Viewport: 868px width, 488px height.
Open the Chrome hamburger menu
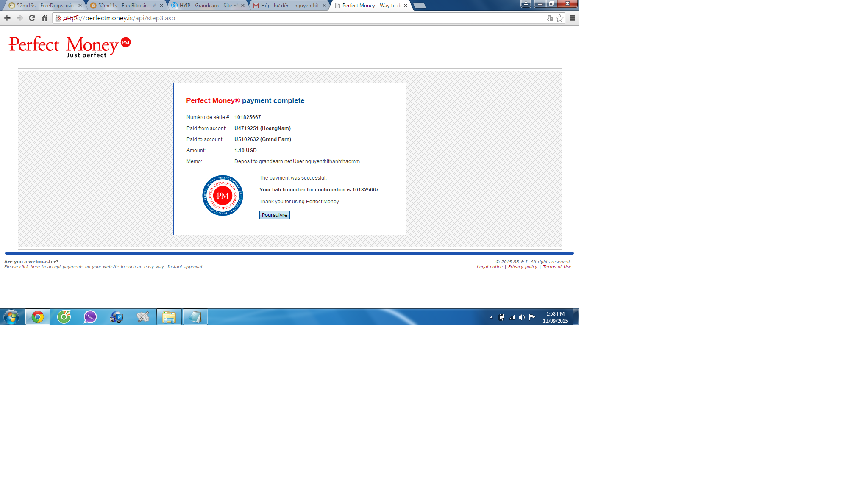(x=572, y=18)
